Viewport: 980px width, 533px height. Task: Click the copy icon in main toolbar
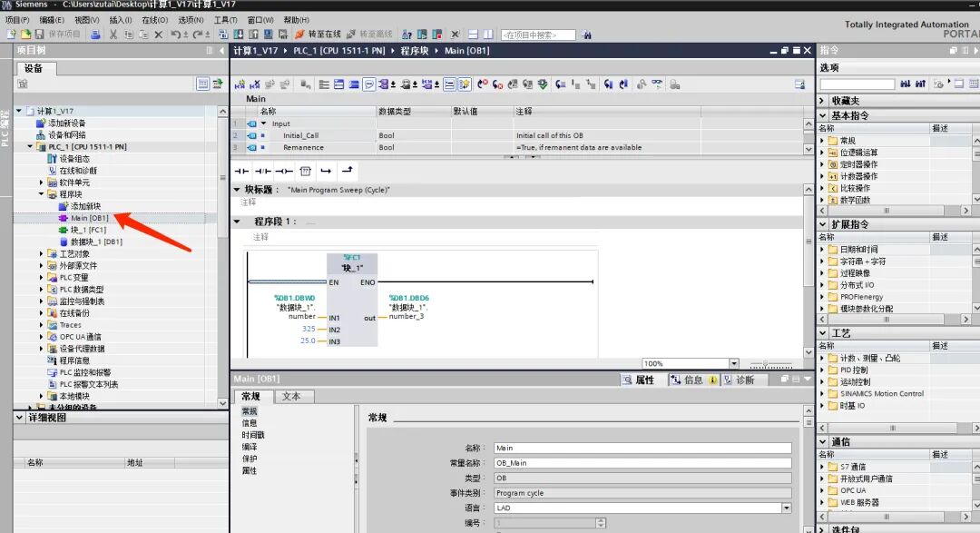[x=128, y=35]
